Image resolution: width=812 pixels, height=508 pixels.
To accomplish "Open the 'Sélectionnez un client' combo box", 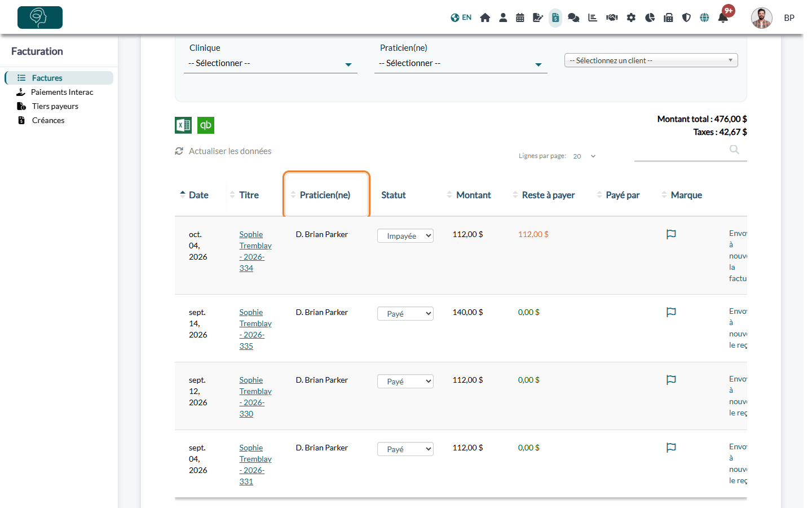I will click(651, 60).
